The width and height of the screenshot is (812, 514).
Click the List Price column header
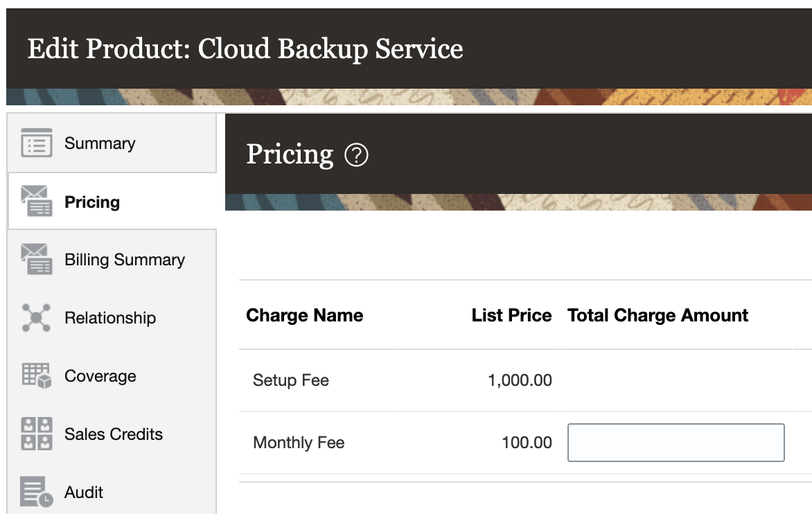coord(511,315)
